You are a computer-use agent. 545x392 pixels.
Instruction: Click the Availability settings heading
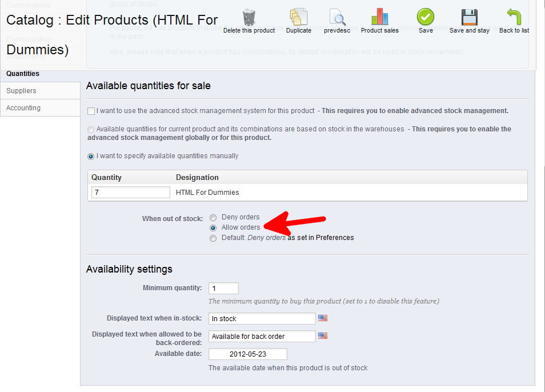click(x=129, y=269)
